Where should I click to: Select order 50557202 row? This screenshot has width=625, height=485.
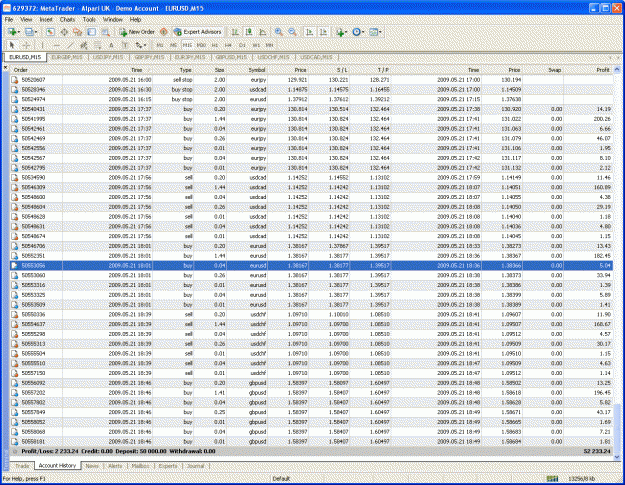pyautogui.click(x=311, y=393)
